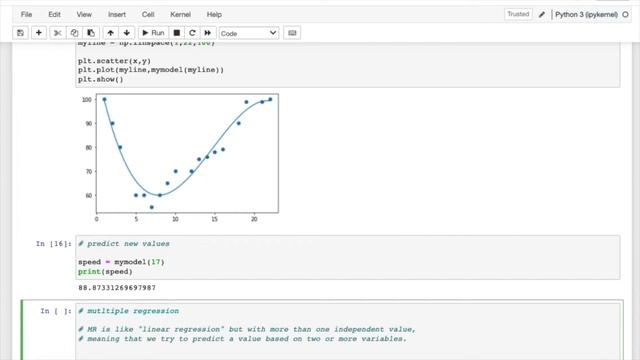Paste cells below icon

click(x=91, y=33)
